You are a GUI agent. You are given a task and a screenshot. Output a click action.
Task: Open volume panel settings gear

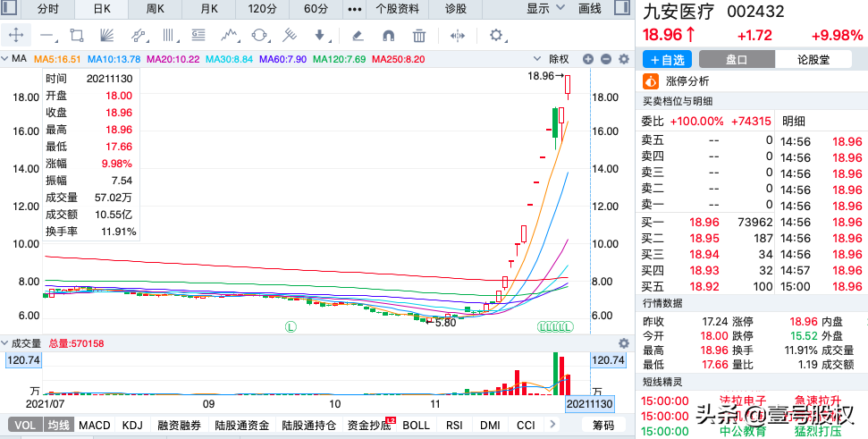coord(624,343)
